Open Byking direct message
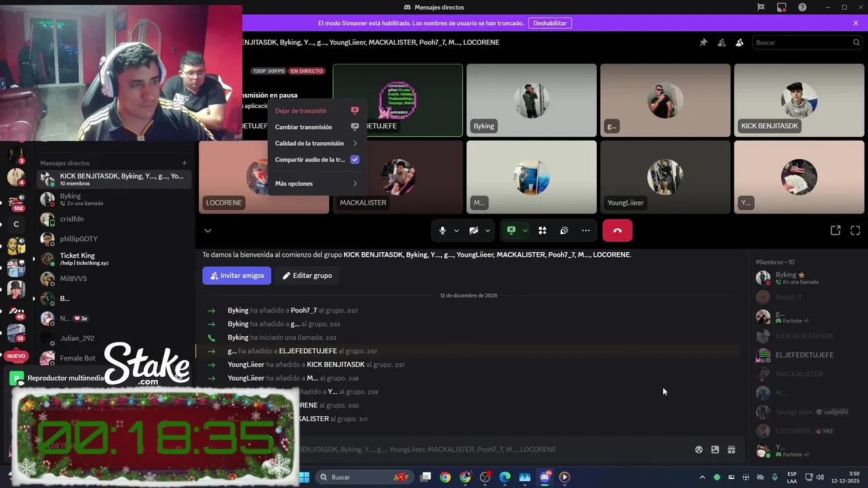 coord(114,199)
